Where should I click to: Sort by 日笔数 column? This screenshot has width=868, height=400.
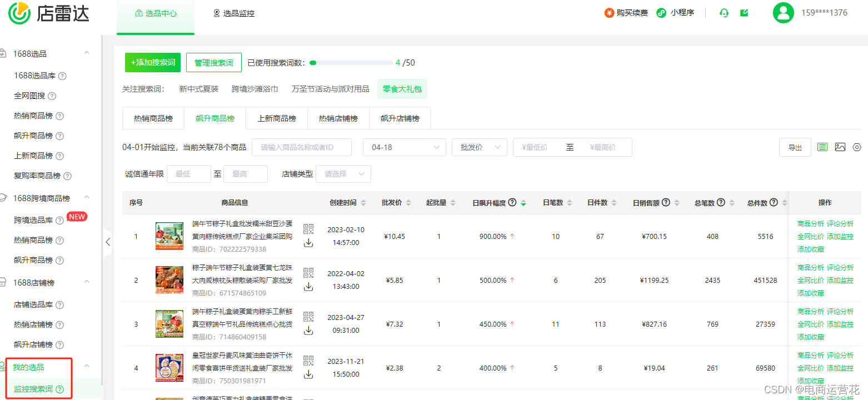click(x=570, y=203)
